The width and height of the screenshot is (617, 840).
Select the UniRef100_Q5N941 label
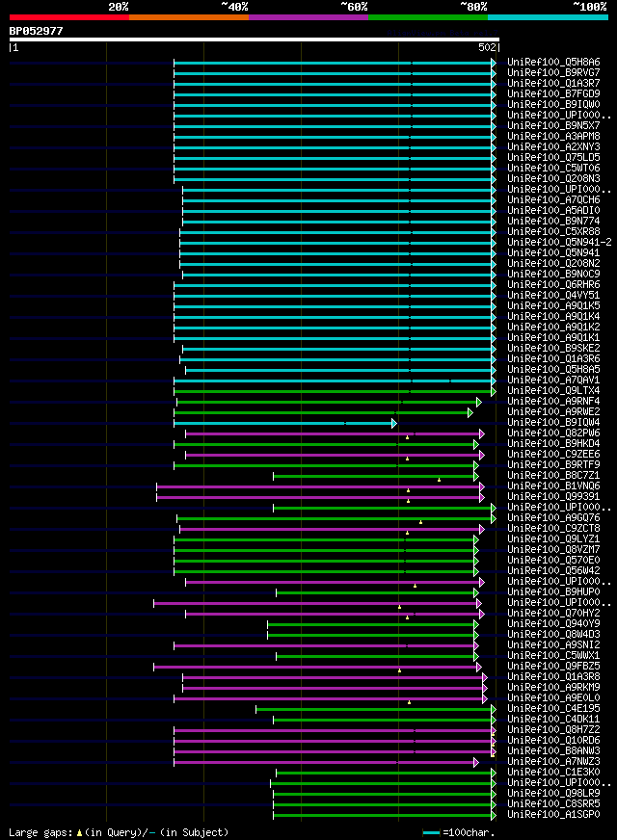553,252
